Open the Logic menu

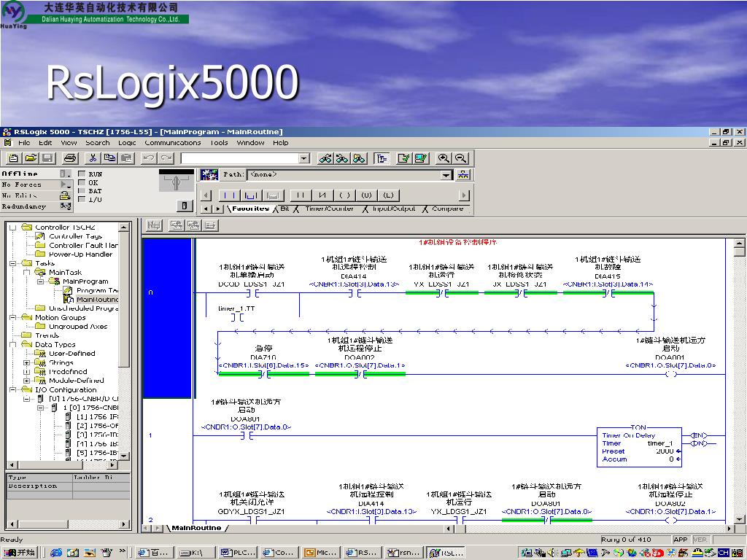127,143
